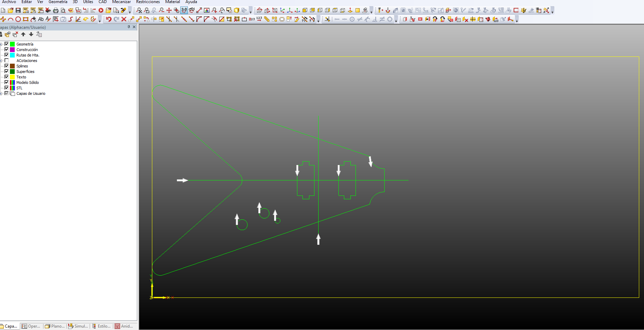Click the green Geometría color swatch

click(x=12, y=44)
